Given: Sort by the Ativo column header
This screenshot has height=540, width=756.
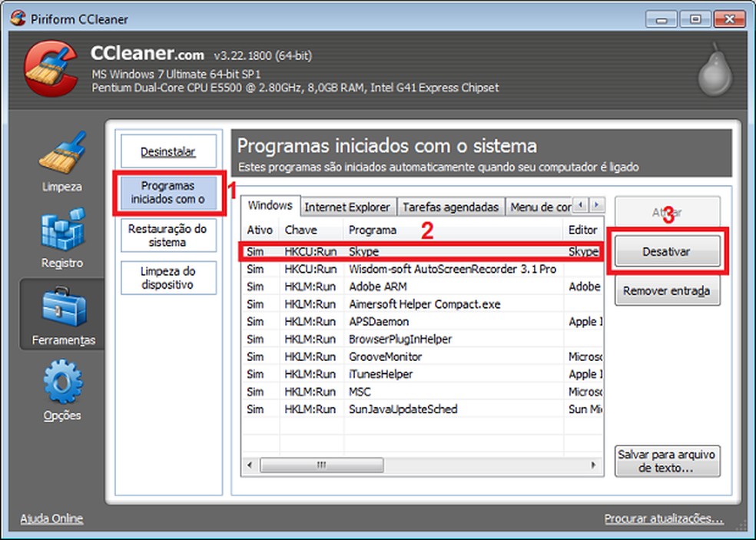Looking at the screenshot, I should (x=260, y=230).
